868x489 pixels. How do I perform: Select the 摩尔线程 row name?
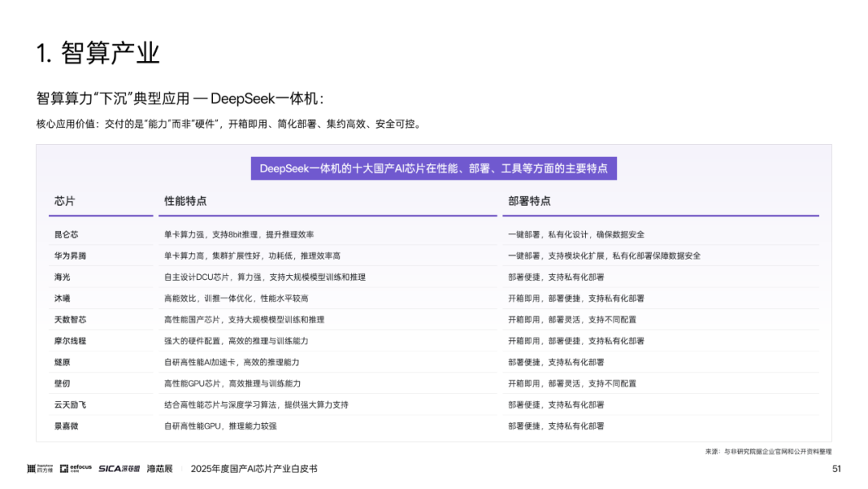(x=70, y=341)
